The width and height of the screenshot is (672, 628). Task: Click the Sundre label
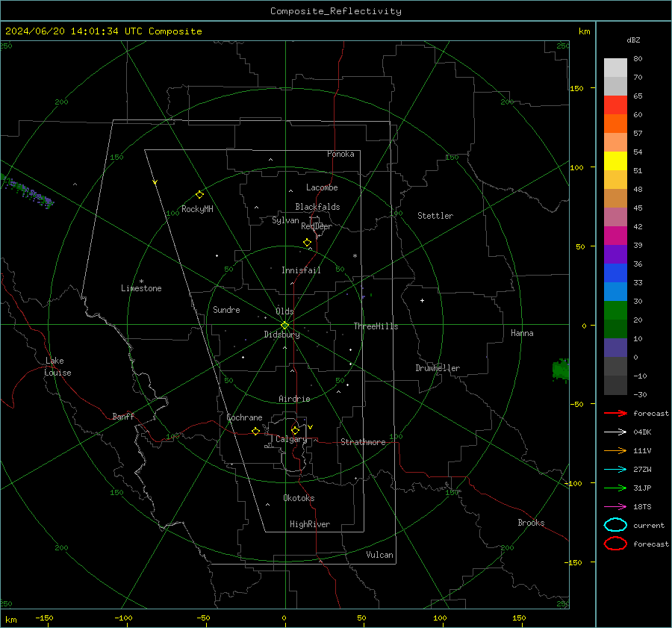226,309
